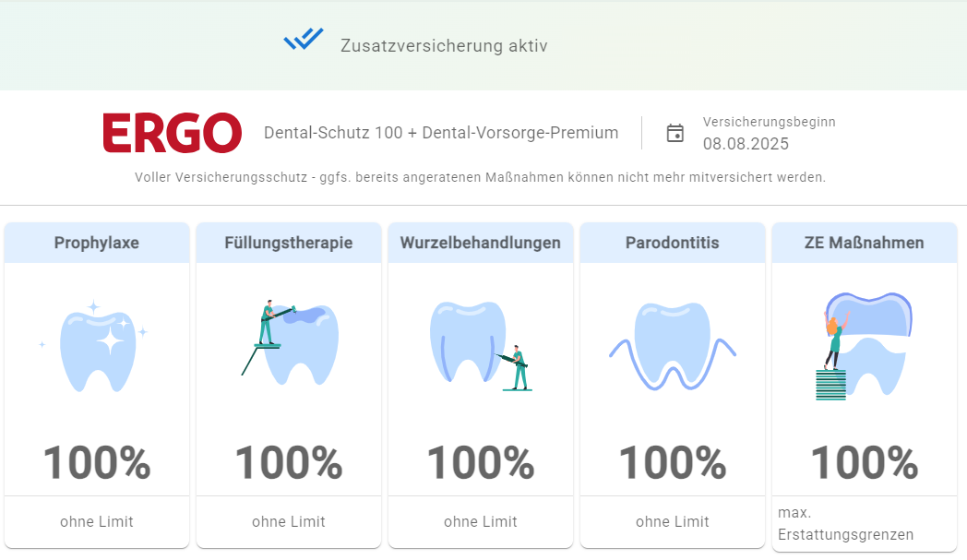967x560 pixels.
Task: Click the ERGO company logo
Action: click(172, 132)
